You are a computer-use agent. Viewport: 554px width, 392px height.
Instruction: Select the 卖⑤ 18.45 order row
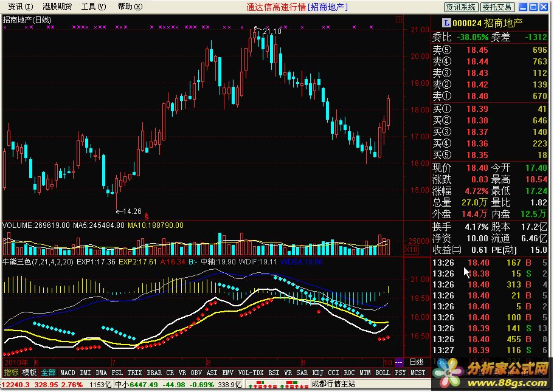[x=490, y=50]
